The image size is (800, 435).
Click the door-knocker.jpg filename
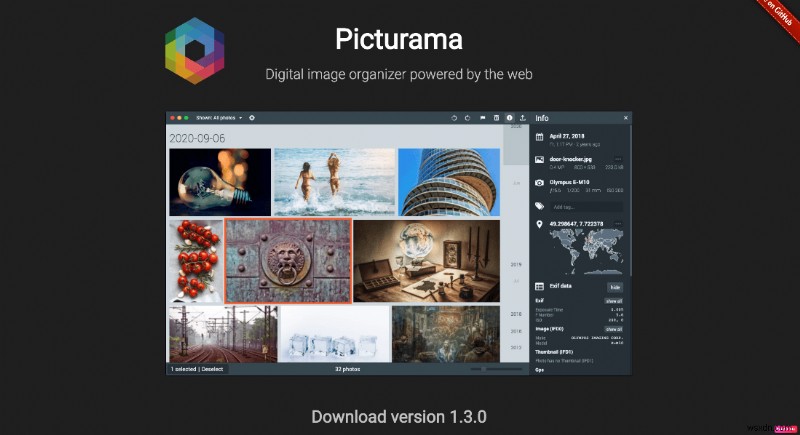[x=570, y=159]
